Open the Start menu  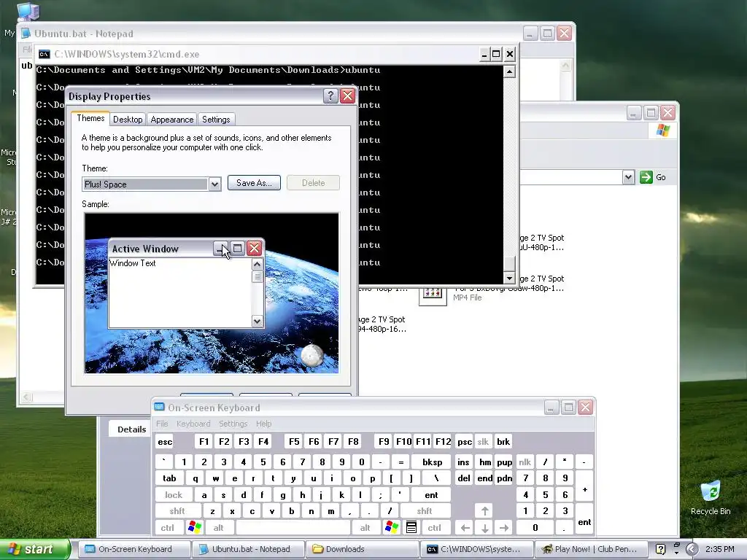34,549
